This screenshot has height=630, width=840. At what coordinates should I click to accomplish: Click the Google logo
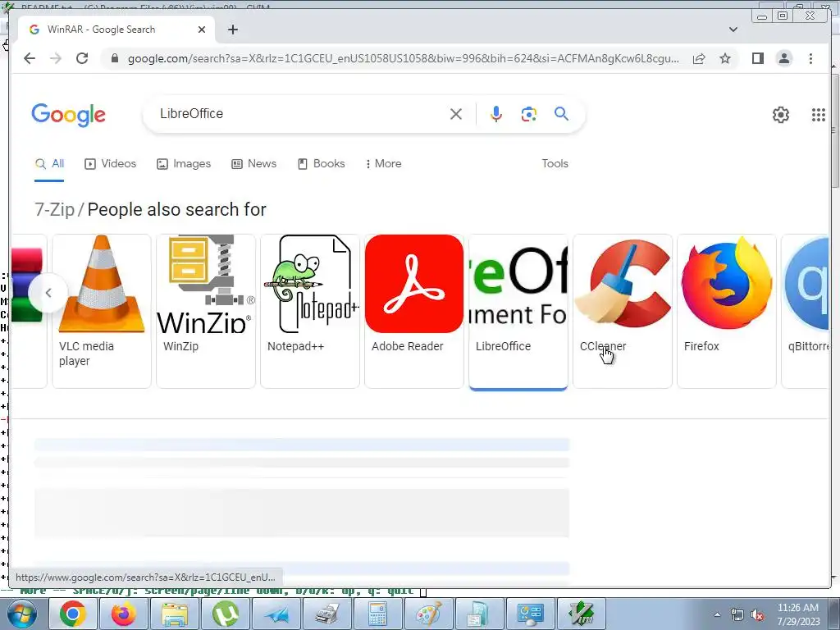coord(69,115)
